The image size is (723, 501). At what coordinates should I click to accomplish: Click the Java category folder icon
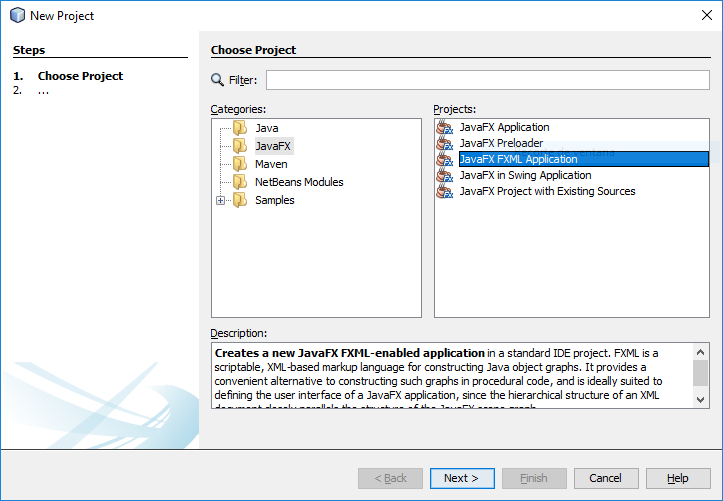[239, 128]
